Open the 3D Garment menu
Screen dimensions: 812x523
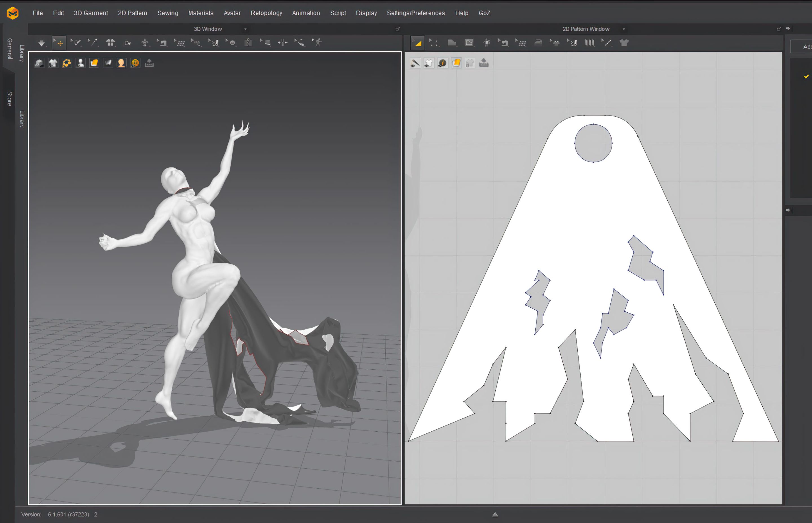click(x=91, y=13)
